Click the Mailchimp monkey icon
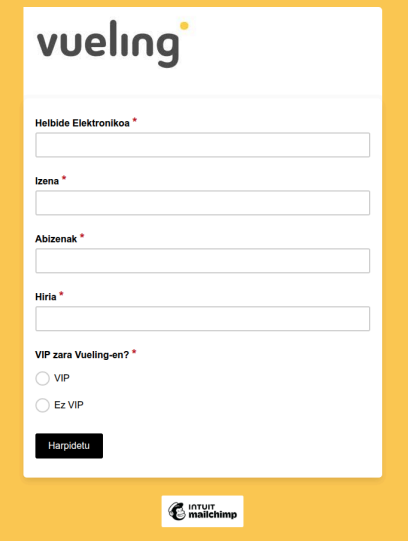Screen dimensions: 410x542 point(177,511)
